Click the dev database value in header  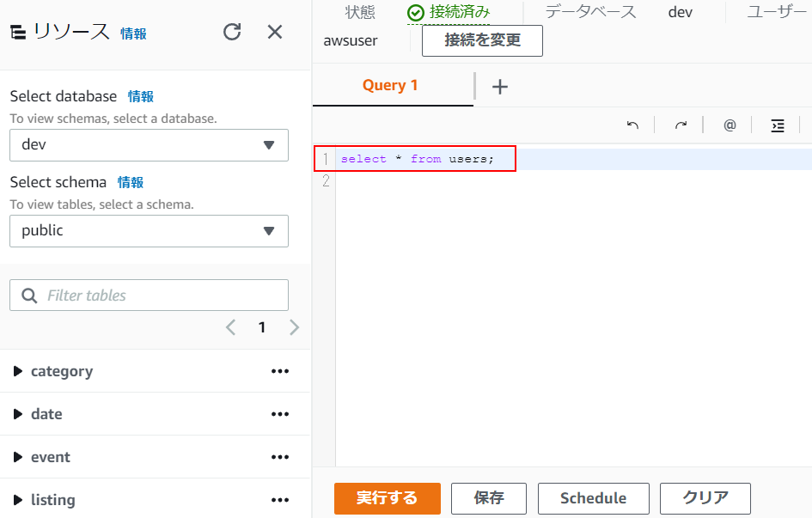(x=680, y=12)
